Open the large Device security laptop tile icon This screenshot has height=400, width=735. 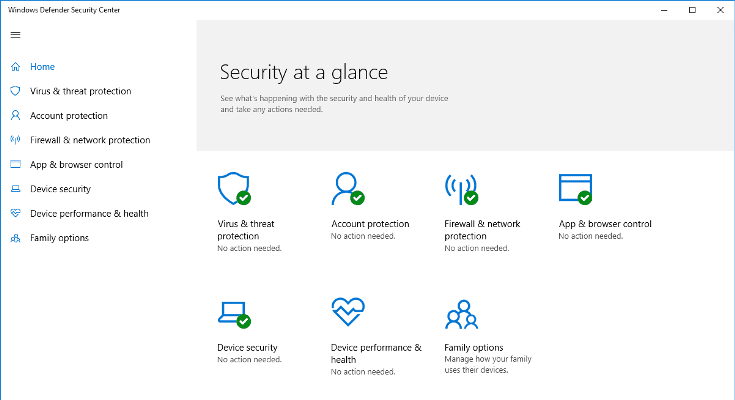pos(234,314)
